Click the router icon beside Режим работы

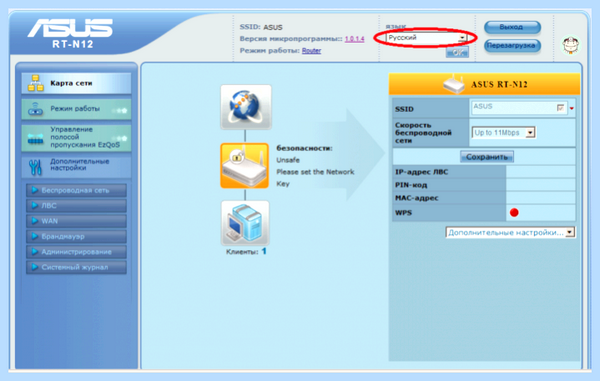point(36,109)
